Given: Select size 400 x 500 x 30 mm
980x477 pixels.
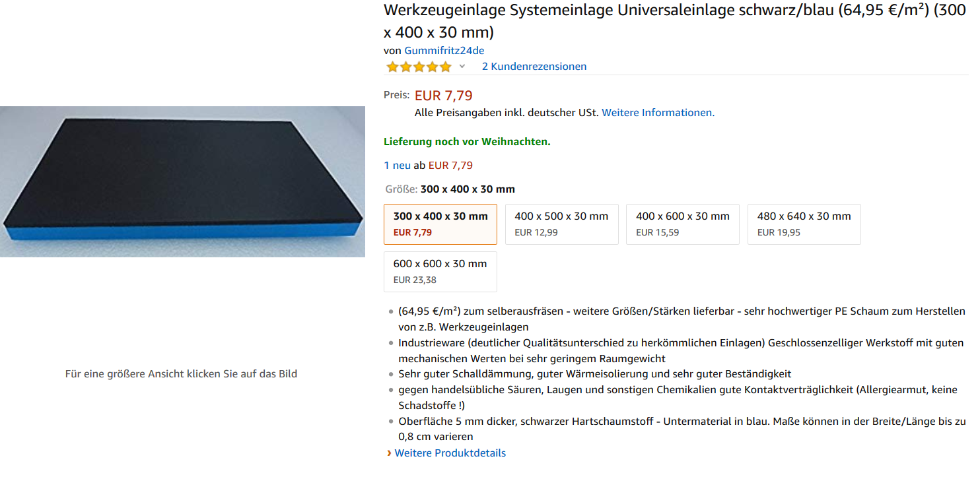Looking at the screenshot, I should (x=562, y=224).
